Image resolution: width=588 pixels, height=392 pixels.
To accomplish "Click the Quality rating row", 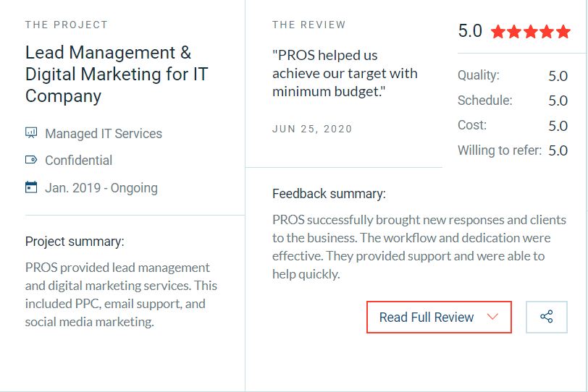I will [513, 75].
